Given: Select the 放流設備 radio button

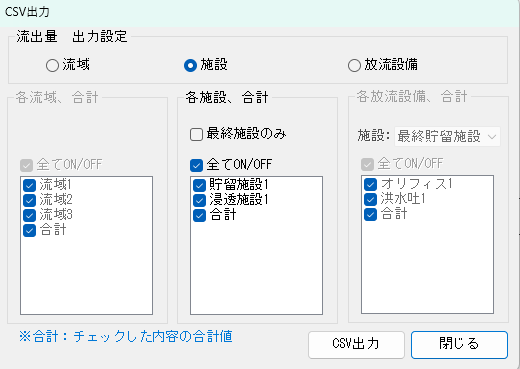Looking at the screenshot, I should coord(354,65).
